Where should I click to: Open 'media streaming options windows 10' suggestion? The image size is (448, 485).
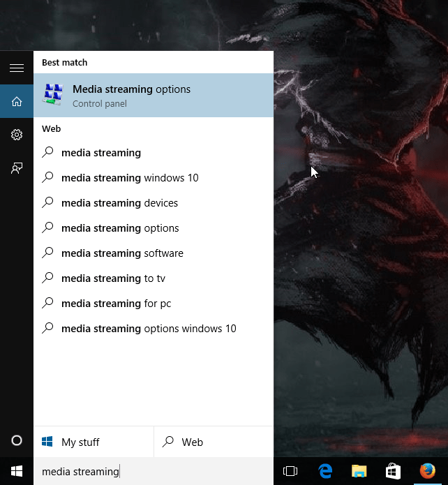tap(149, 329)
